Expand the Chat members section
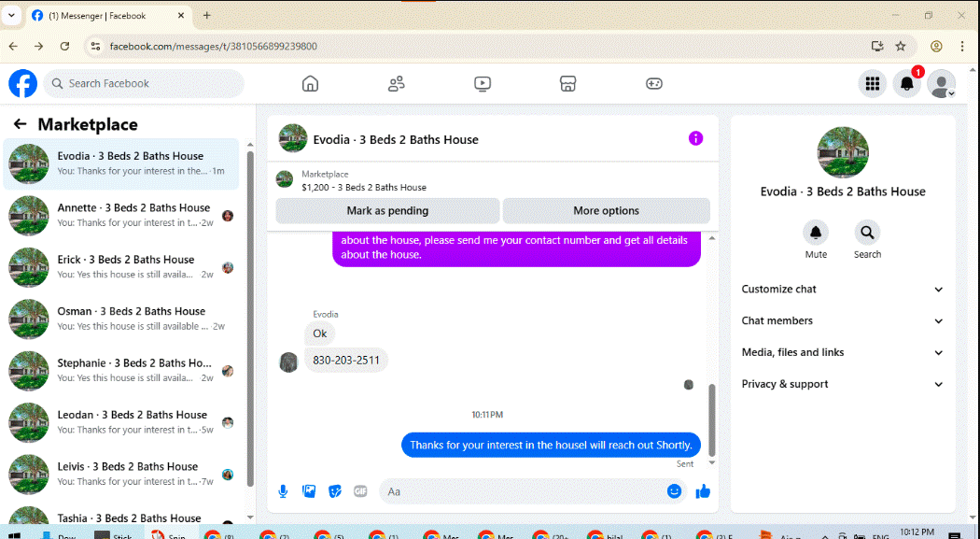This screenshot has width=980, height=539. pyautogui.click(x=842, y=320)
